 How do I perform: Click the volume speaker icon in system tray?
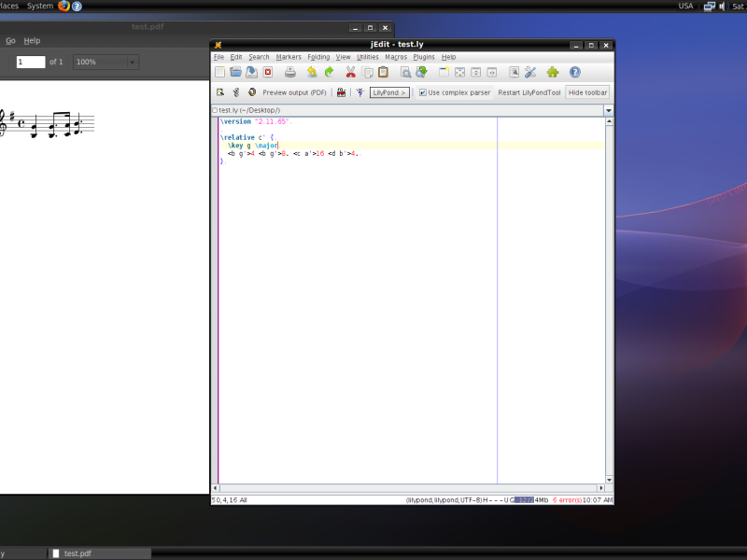pyautogui.click(x=723, y=7)
